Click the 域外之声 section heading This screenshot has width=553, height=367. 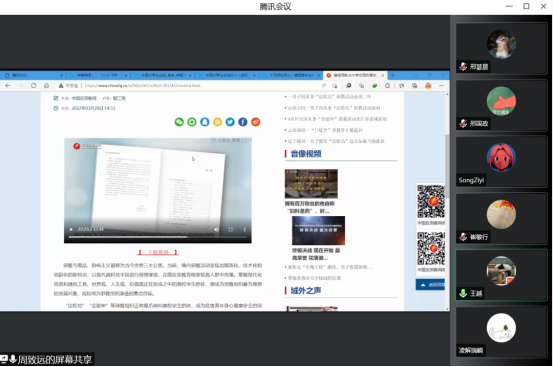pyautogui.click(x=306, y=290)
